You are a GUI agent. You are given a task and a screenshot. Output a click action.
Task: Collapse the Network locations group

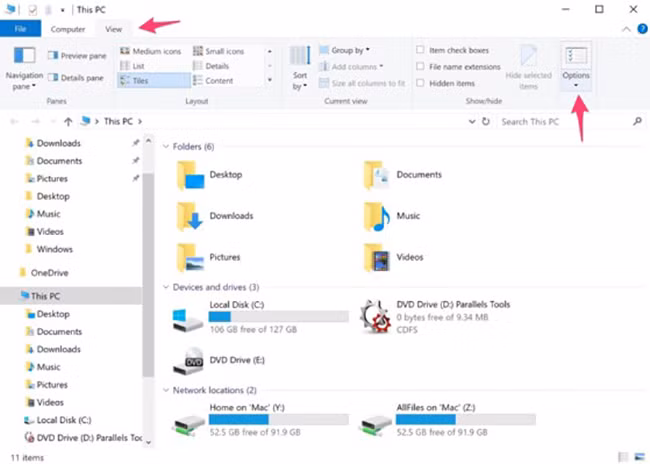click(166, 390)
